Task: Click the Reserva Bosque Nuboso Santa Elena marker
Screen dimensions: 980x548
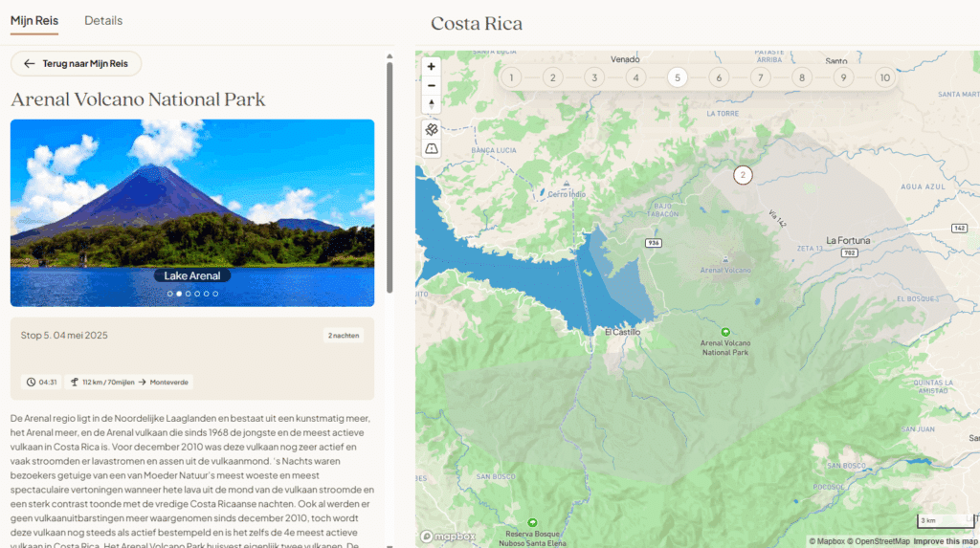Action: [x=533, y=523]
